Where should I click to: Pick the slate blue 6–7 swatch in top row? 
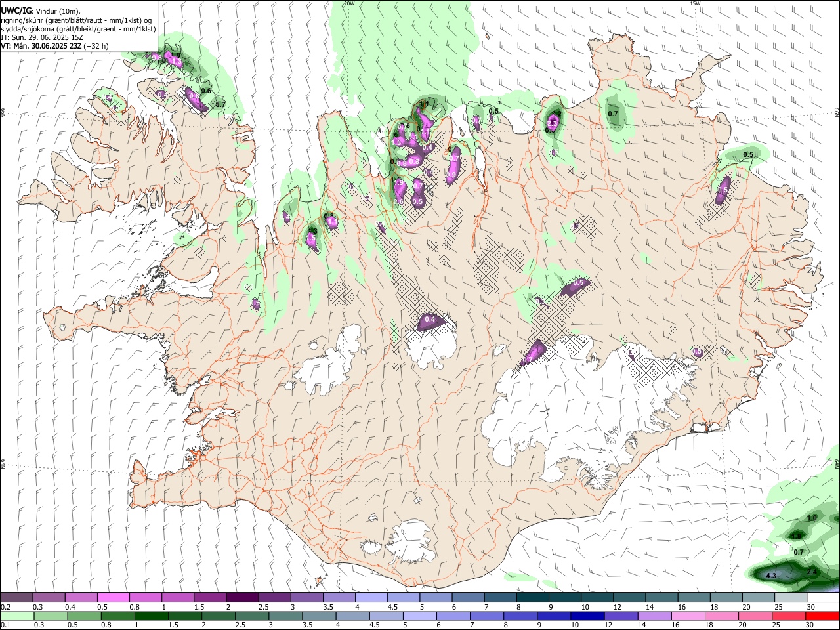point(468,598)
